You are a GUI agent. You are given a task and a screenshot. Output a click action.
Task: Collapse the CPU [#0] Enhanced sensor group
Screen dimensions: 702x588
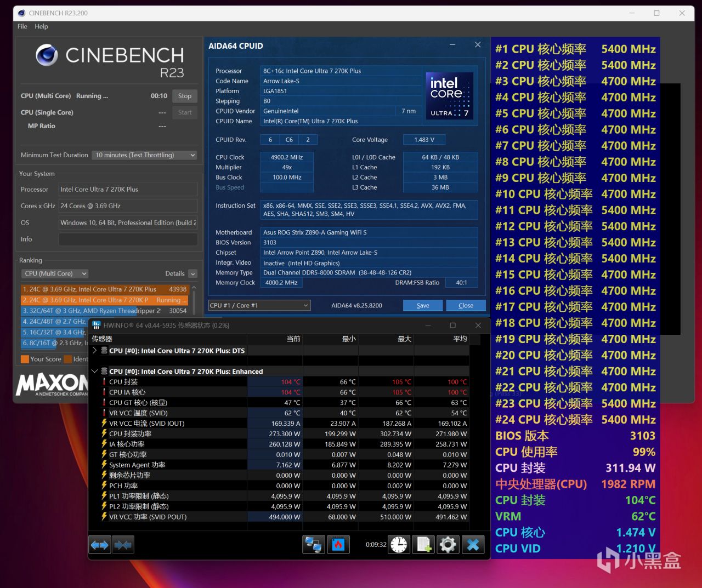click(x=95, y=371)
